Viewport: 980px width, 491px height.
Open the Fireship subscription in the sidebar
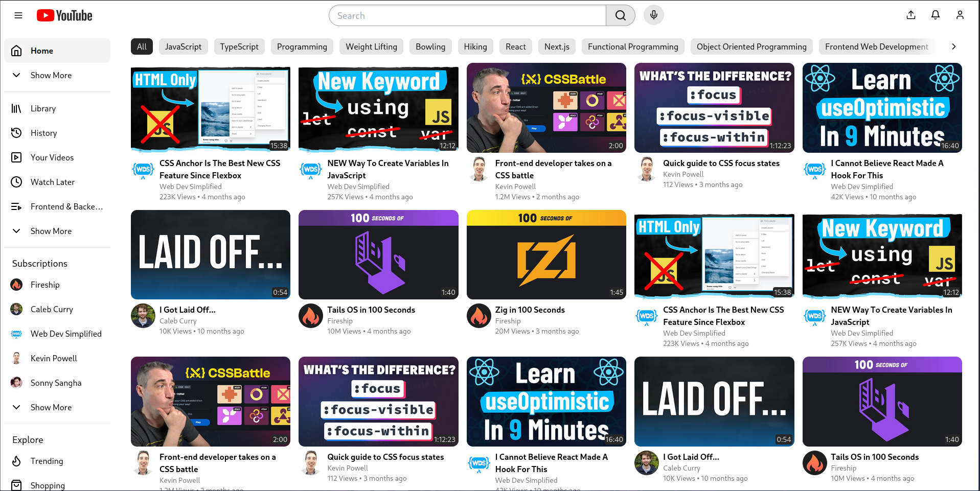[x=57, y=285]
